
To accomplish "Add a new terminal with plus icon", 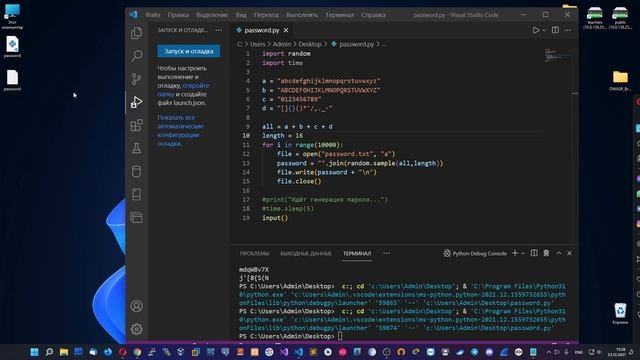I will pyautogui.click(x=515, y=253).
